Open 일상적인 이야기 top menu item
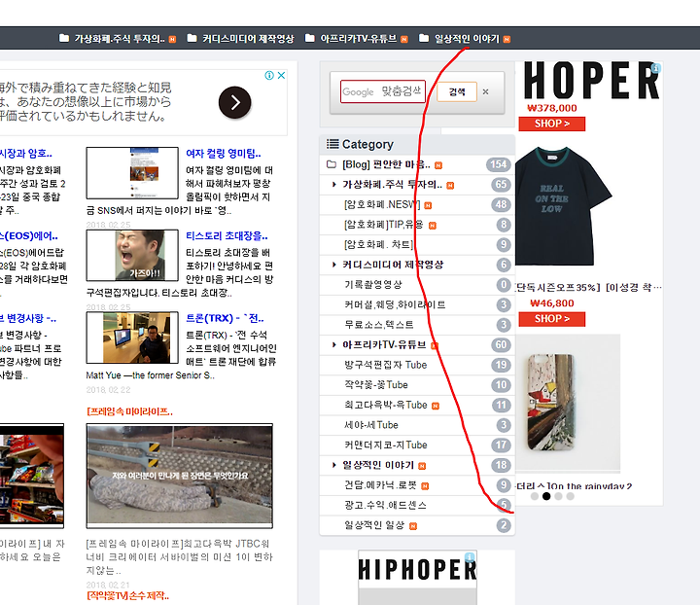The image size is (700, 605). [x=467, y=39]
